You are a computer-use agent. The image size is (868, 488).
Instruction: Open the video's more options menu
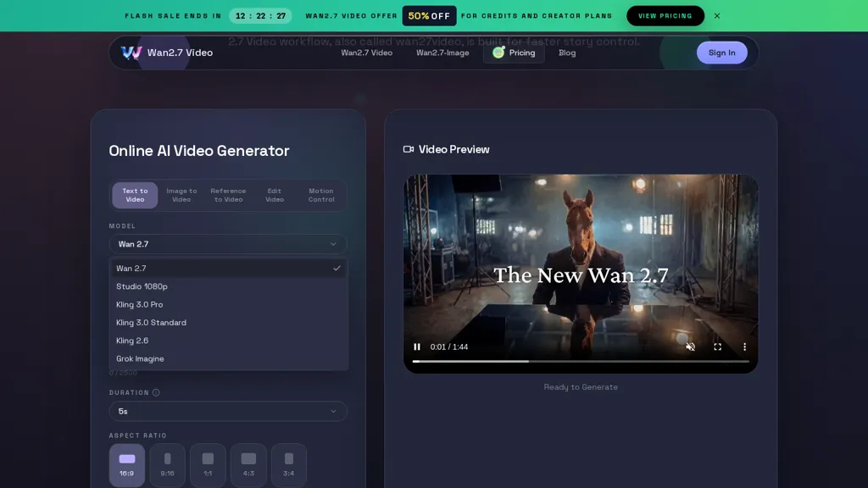tap(744, 347)
